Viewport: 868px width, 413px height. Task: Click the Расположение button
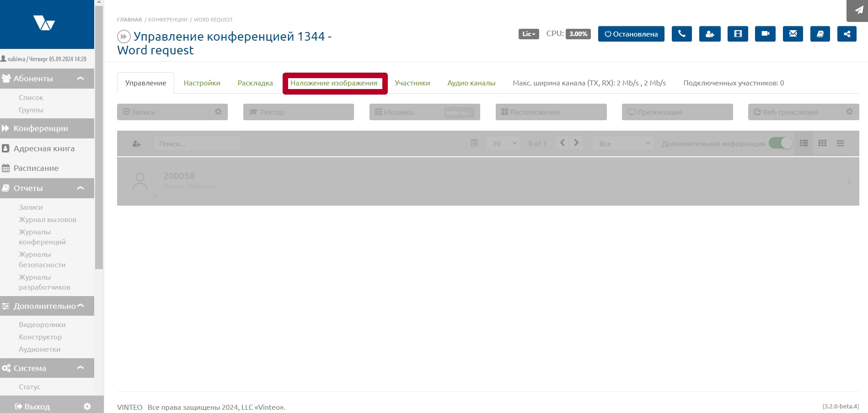click(551, 112)
